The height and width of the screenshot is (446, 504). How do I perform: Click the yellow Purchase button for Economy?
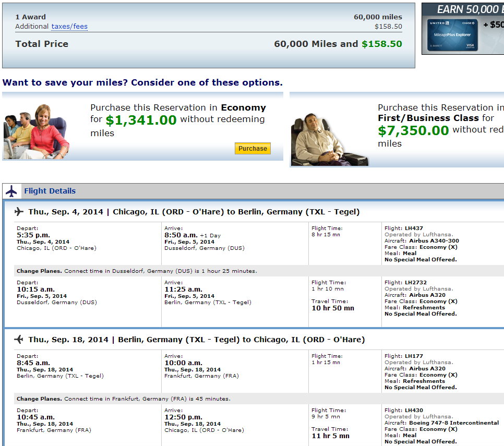pyautogui.click(x=253, y=149)
